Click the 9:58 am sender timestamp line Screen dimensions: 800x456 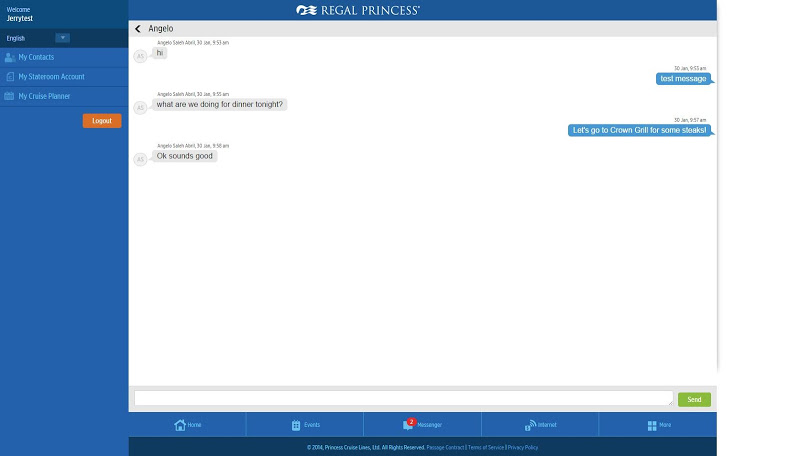click(x=193, y=145)
